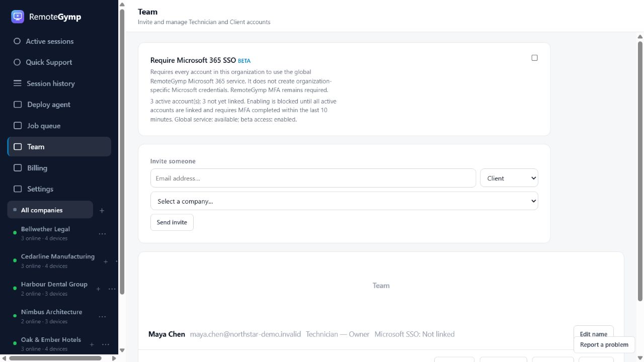Click the Maya Chen name
The image size is (644, 362).
point(167,334)
